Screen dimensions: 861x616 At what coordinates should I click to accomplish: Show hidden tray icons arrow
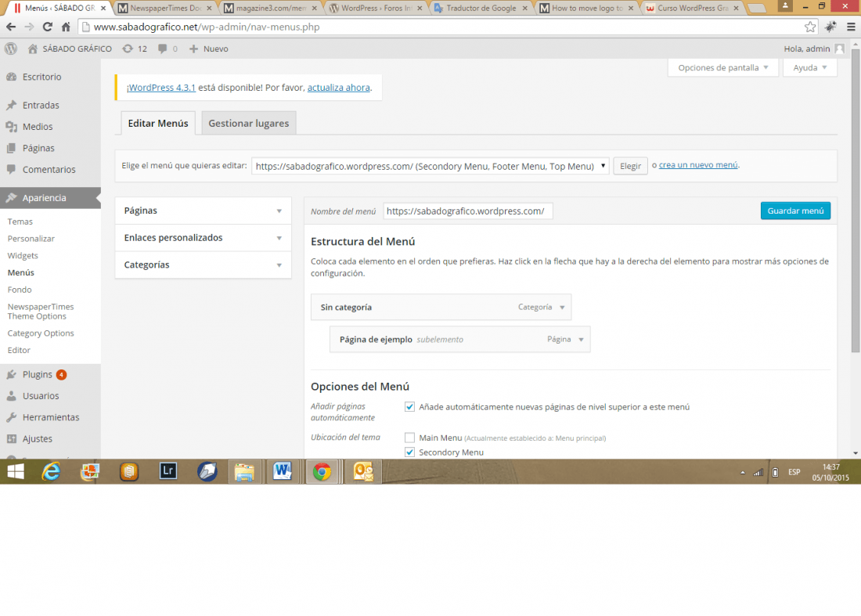[x=742, y=472]
